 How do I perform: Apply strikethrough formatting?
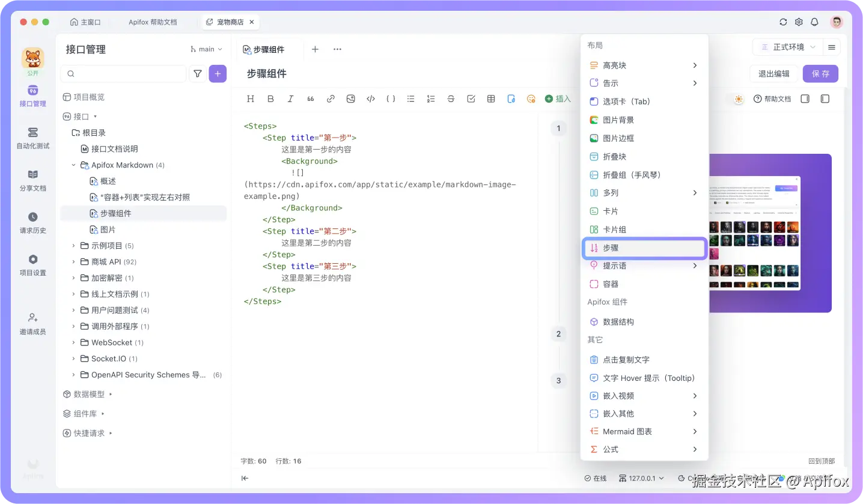(451, 99)
